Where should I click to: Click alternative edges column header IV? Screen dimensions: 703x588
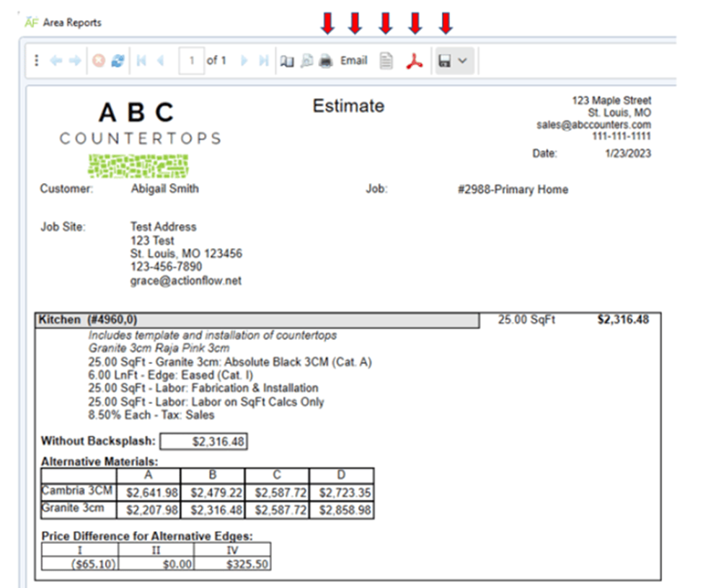(232, 551)
